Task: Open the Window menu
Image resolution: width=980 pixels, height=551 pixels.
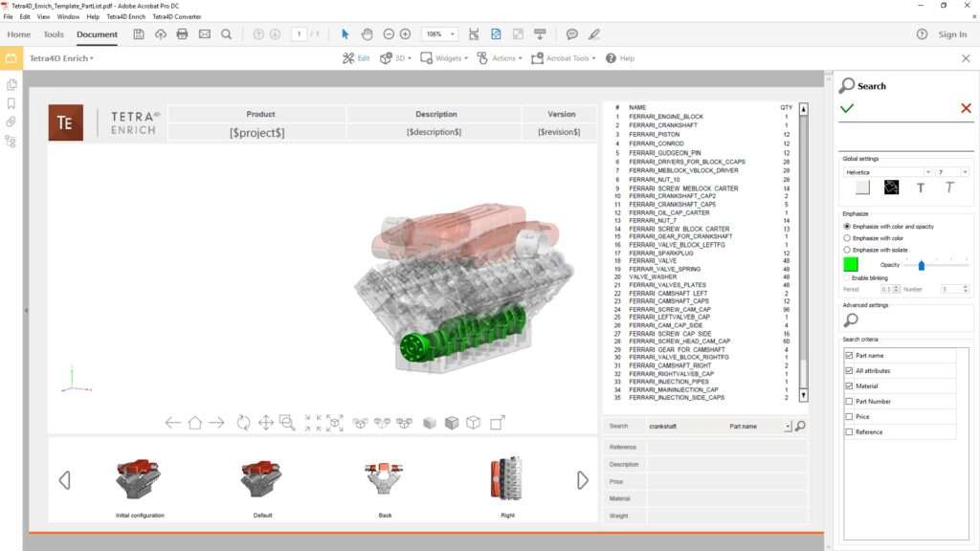Action: pyautogui.click(x=68, y=17)
